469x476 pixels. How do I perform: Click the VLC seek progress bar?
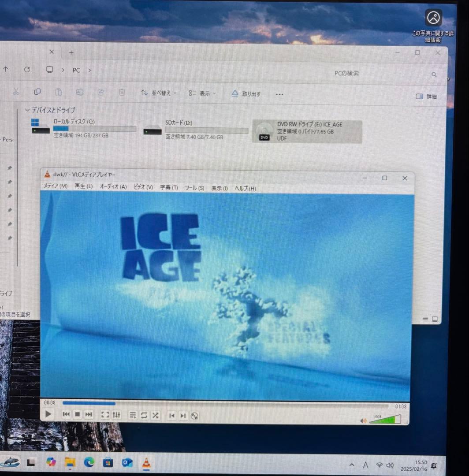click(225, 403)
